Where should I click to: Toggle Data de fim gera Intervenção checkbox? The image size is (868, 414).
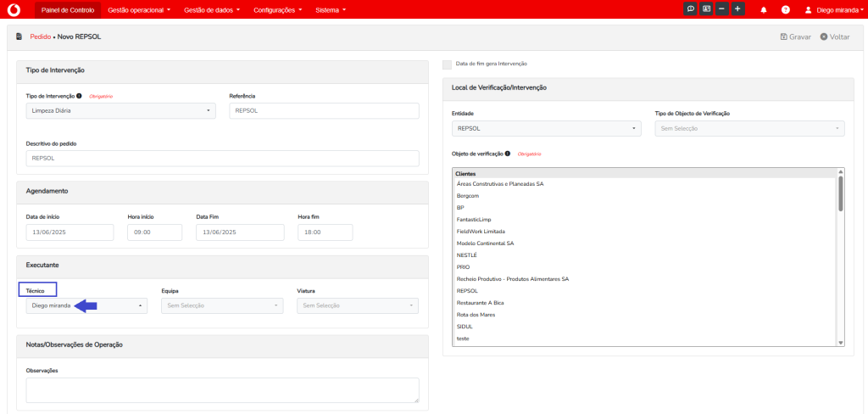coord(448,64)
